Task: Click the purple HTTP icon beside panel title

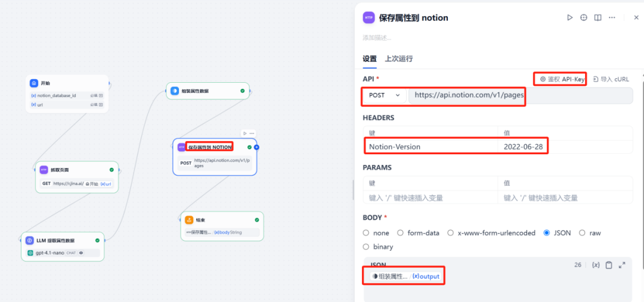Action: (x=369, y=18)
